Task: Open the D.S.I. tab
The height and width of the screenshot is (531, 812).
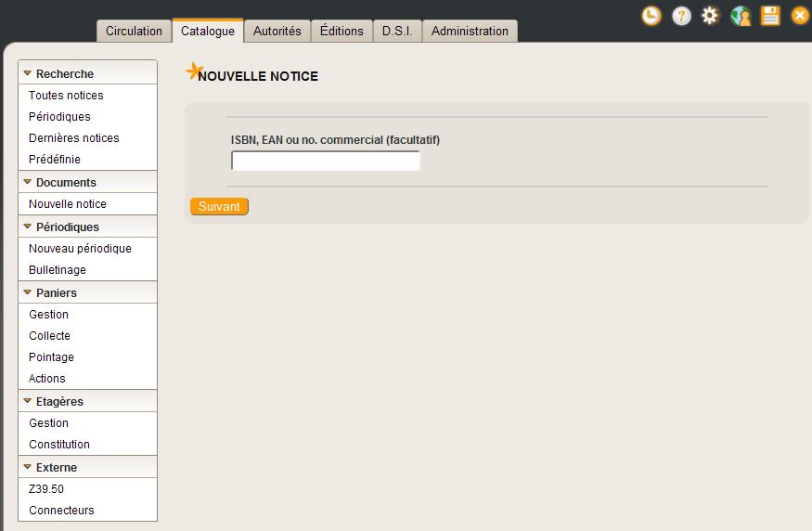Action: tap(397, 31)
